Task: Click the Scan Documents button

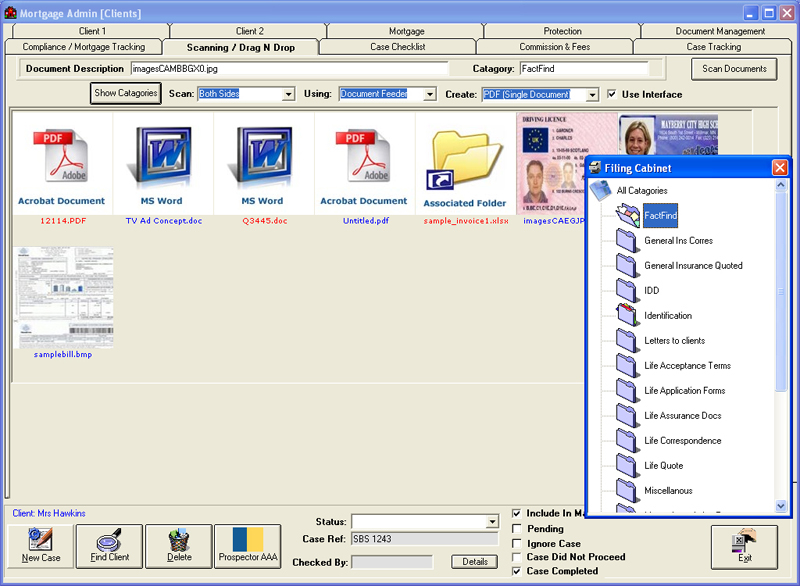Action: [x=734, y=69]
